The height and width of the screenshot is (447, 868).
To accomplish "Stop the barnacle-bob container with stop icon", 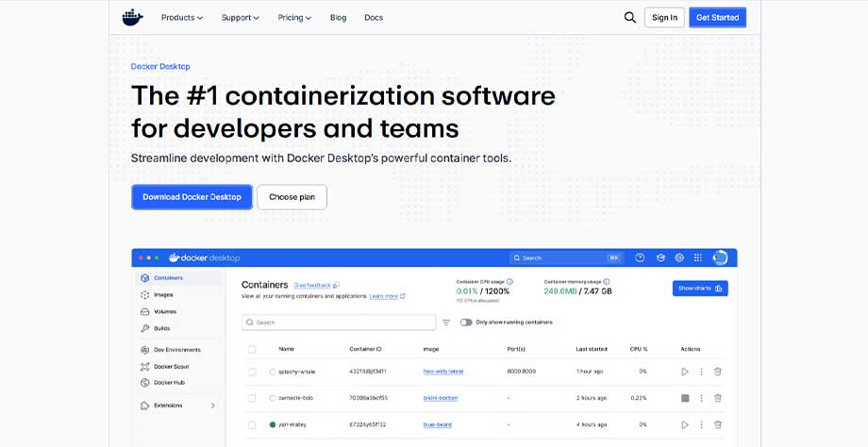I will coord(685,398).
